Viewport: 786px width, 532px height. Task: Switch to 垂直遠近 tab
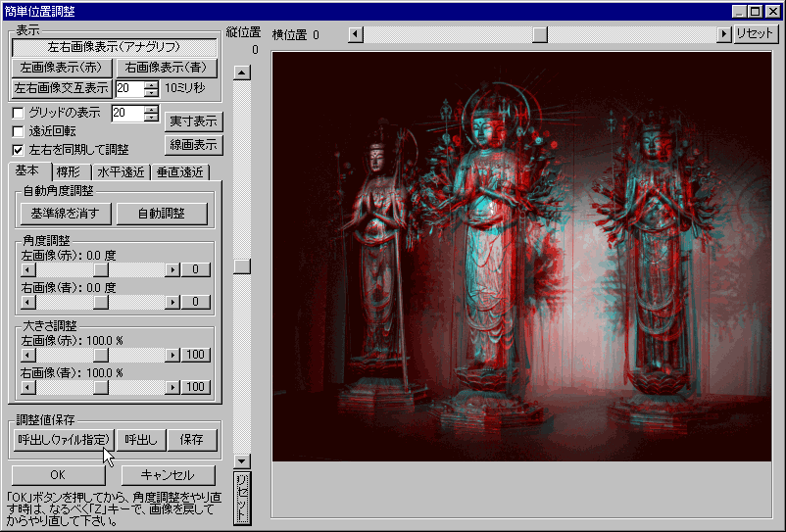click(x=180, y=172)
